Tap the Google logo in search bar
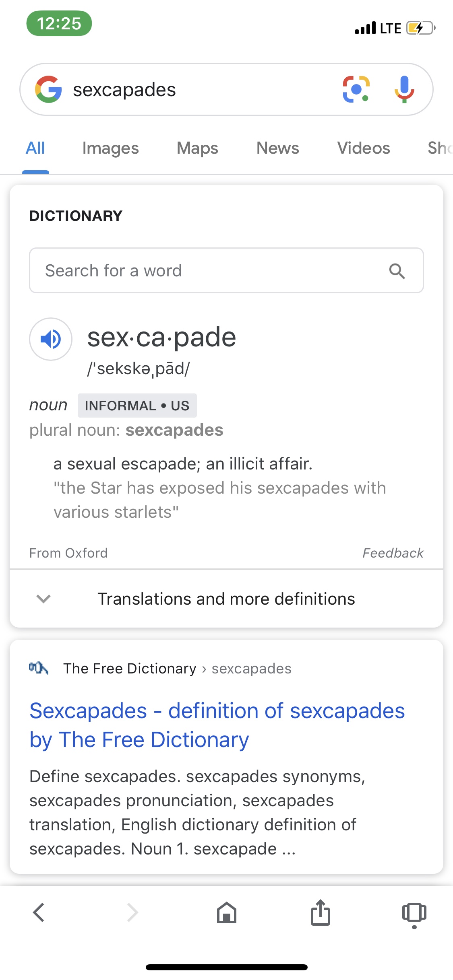The width and height of the screenshot is (453, 980). (48, 89)
